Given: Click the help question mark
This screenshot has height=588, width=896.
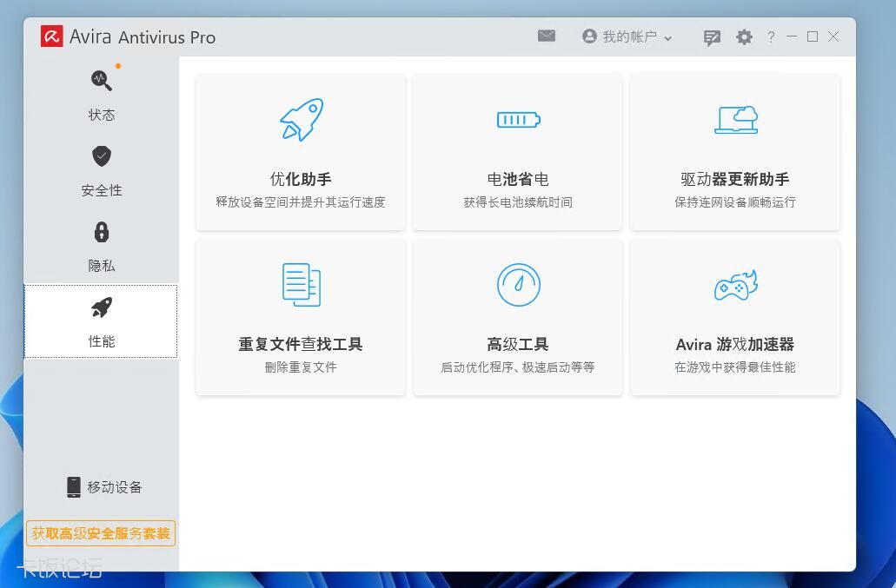Looking at the screenshot, I should (771, 36).
